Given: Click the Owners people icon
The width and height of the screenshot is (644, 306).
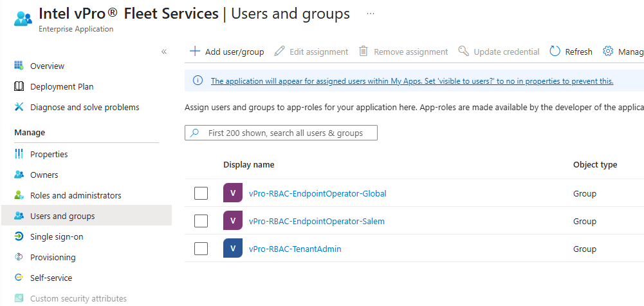Looking at the screenshot, I should point(19,175).
